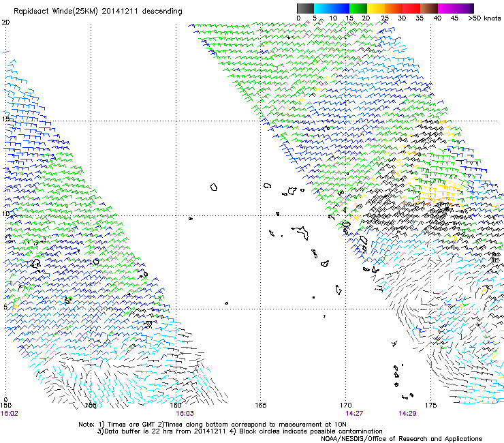Click the pass time '16:03'
The image size is (504, 443).
point(185,414)
